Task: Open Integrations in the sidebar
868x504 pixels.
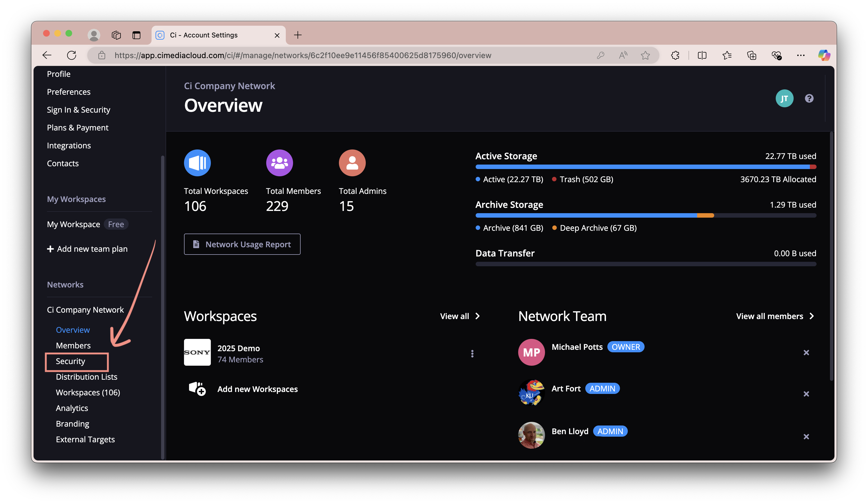Action: pos(69,146)
